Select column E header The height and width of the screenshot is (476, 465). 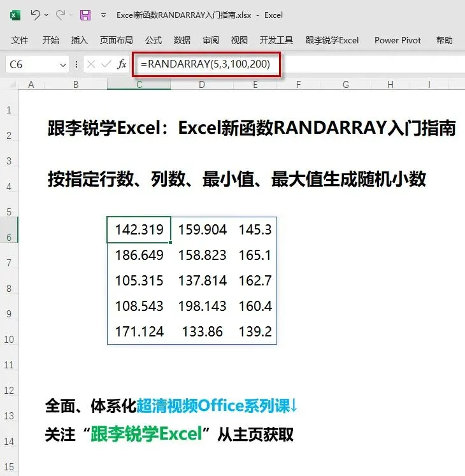255,85
